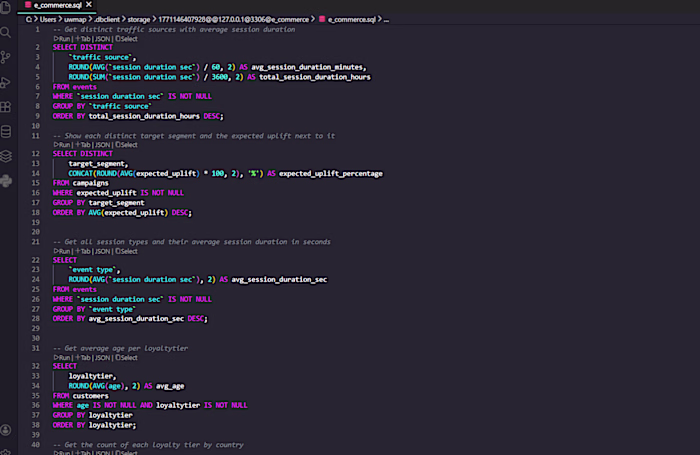This screenshot has width=700, height=455.
Task: Click 'ORDER BY loyaltytier;' on line 38
Action: click(x=95, y=425)
